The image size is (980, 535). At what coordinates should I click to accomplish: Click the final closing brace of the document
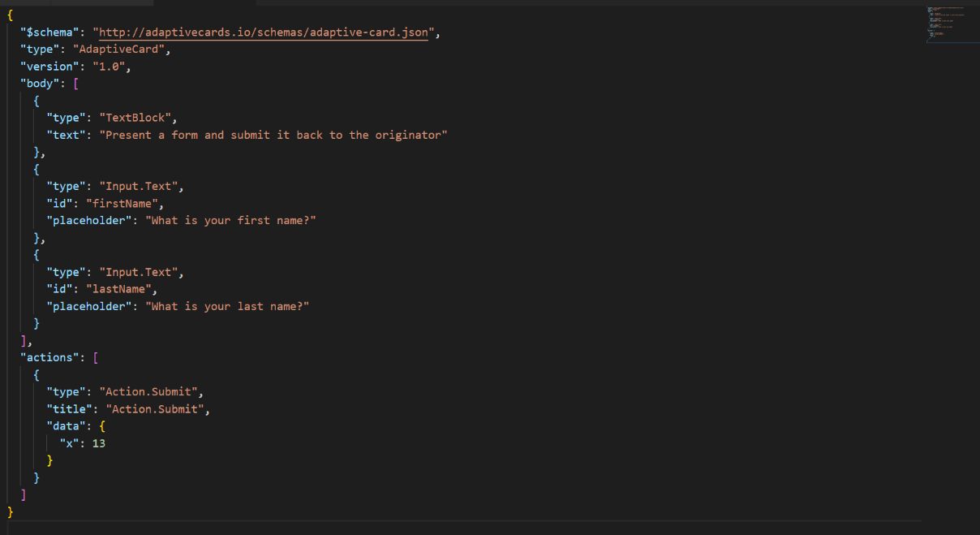9,511
